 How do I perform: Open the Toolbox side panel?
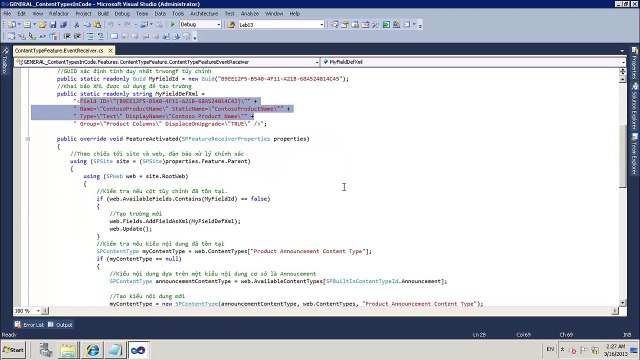[x=5, y=60]
